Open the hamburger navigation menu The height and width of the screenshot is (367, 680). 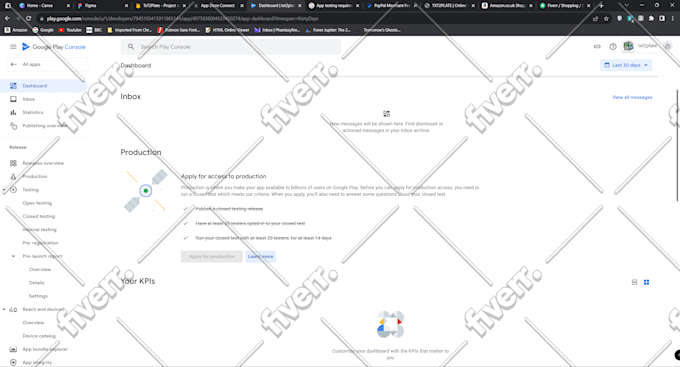[x=13, y=47]
